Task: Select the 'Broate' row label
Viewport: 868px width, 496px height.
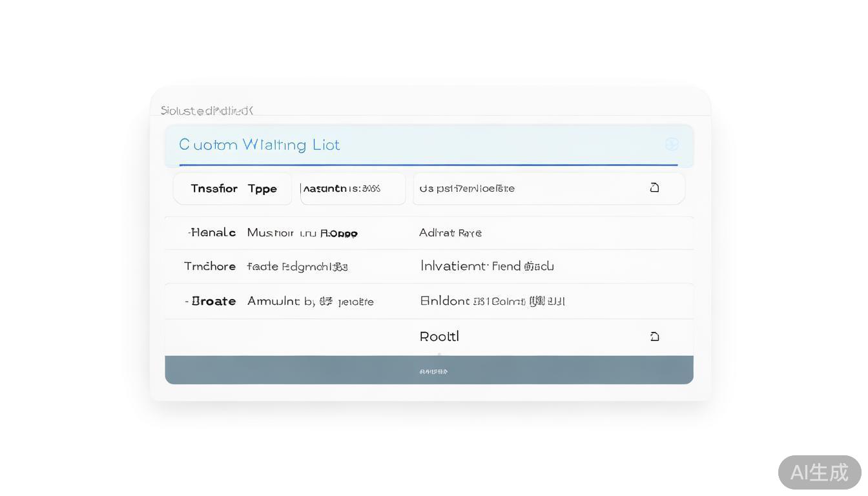Action: point(212,302)
